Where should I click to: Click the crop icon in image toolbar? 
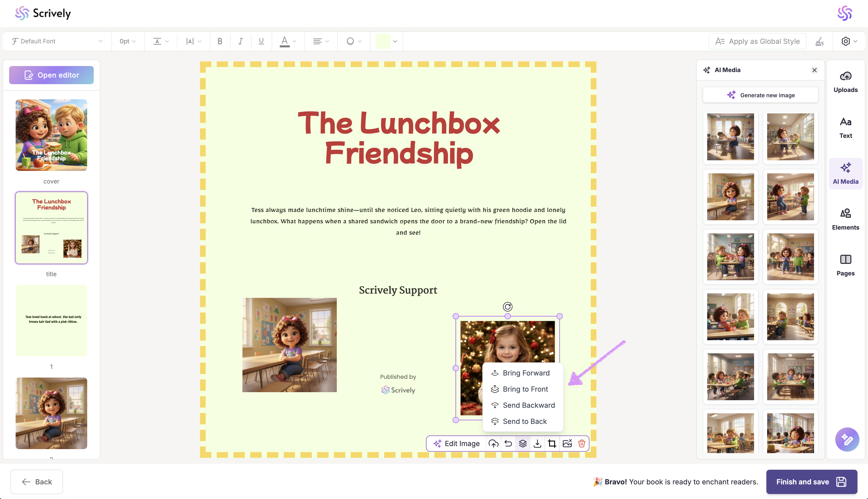552,444
